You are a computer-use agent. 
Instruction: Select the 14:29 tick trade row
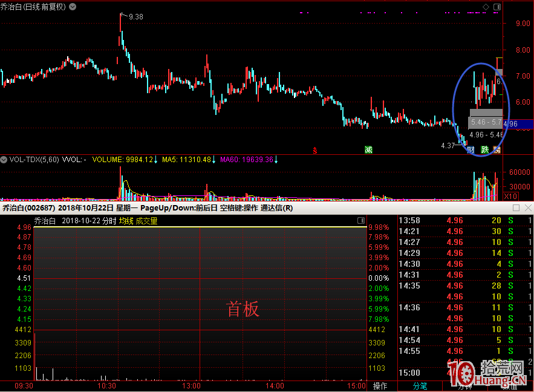point(465,253)
